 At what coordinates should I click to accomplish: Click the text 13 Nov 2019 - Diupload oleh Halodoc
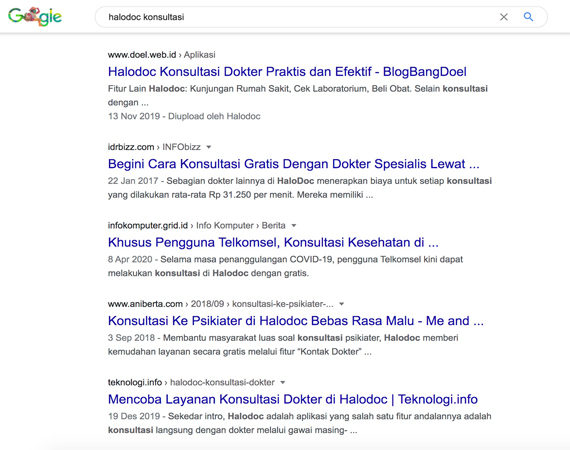click(184, 116)
